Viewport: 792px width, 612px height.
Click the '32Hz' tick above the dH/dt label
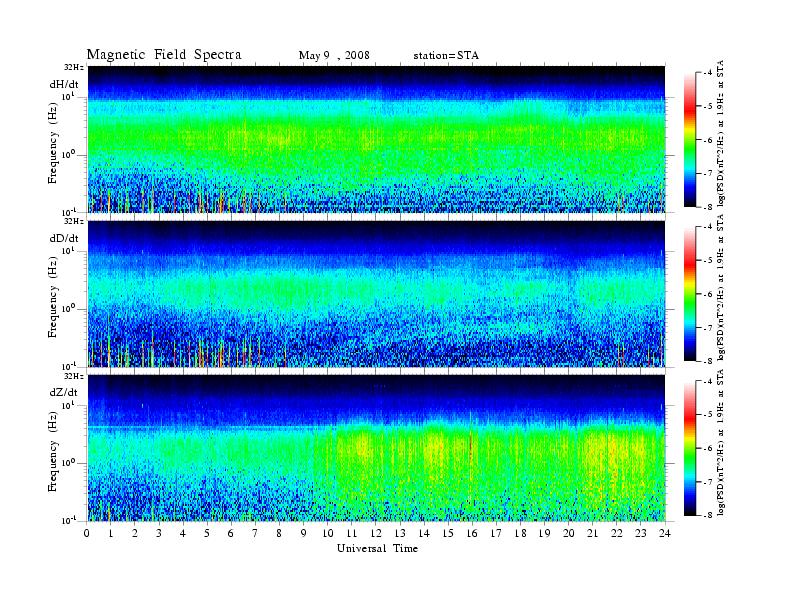pos(74,67)
